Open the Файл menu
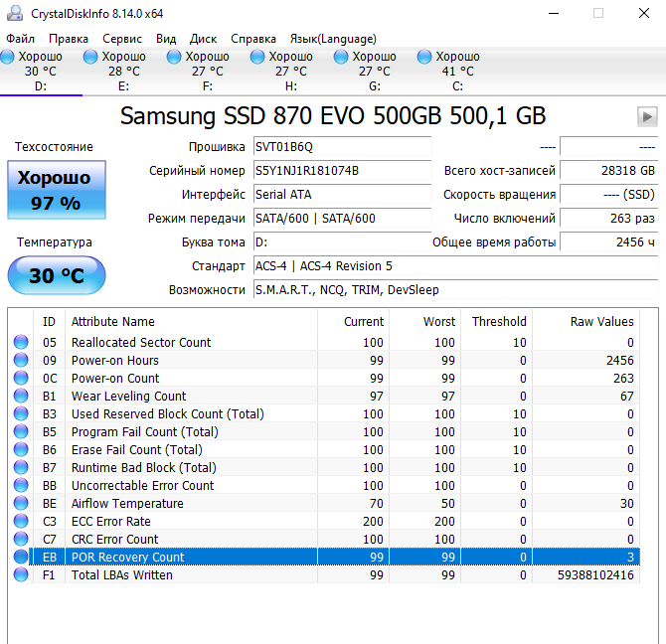The height and width of the screenshot is (644, 666). click(x=21, y=39)
